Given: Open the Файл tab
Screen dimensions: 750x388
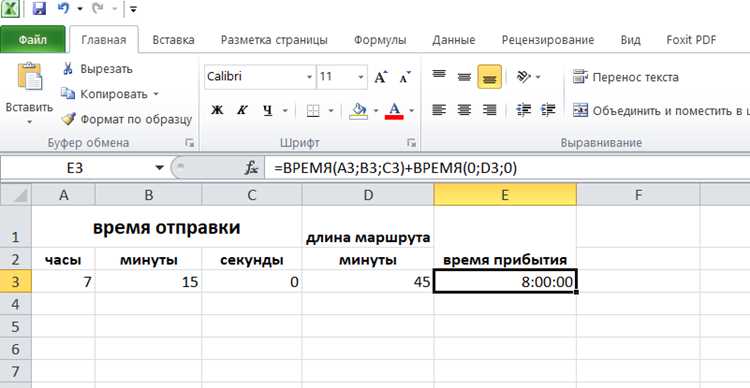Looking at the screenshot, I should coord(33,40).
